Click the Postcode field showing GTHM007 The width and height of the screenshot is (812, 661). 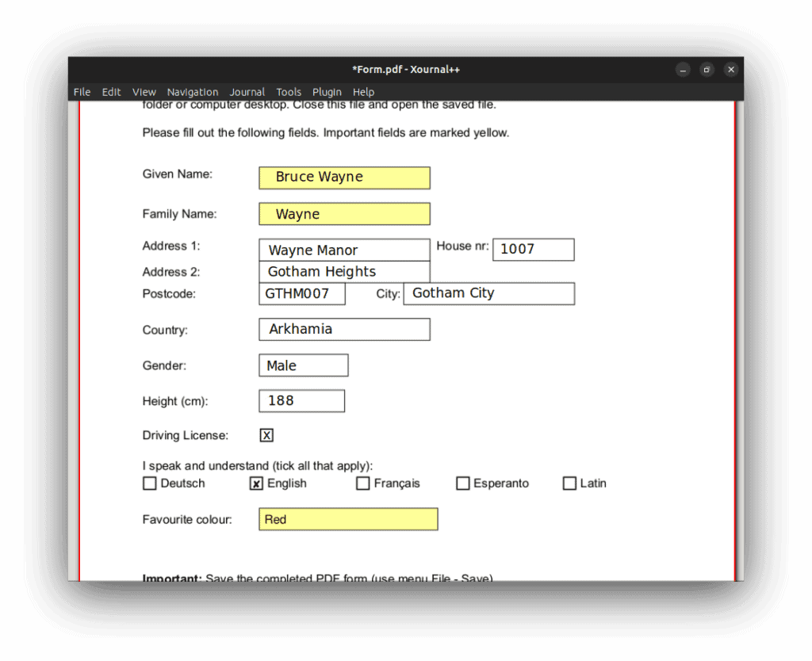(x=302, y=294)
